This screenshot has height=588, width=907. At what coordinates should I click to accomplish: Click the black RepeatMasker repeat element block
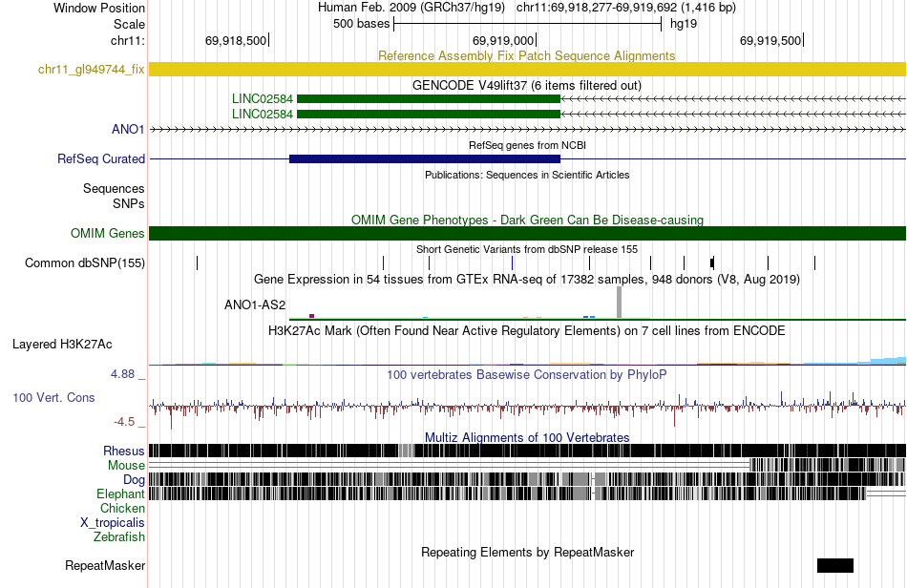[835, 565]
